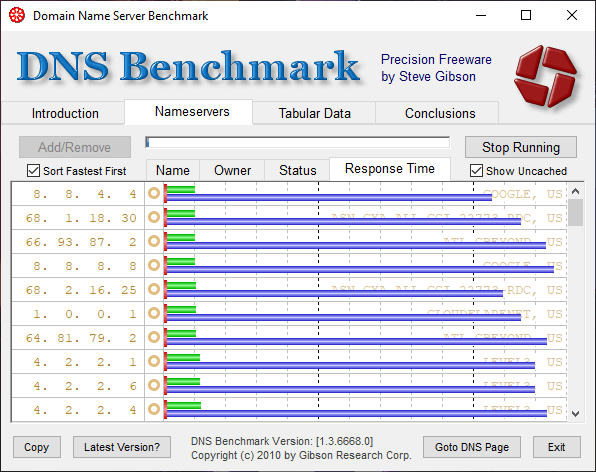Maximize the Domain Name Server Benchmark window

pos(526,16)
